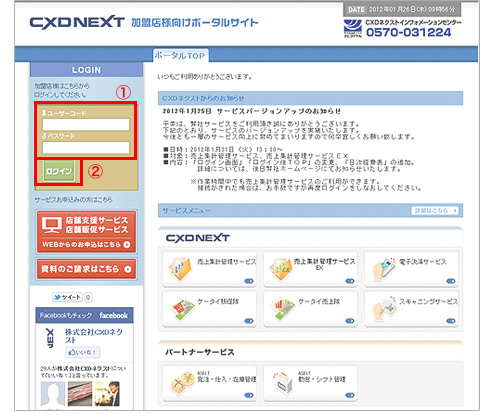Click the blue arrow on the 発注・仕入・在庫管理 card

(x=249, y=395)
